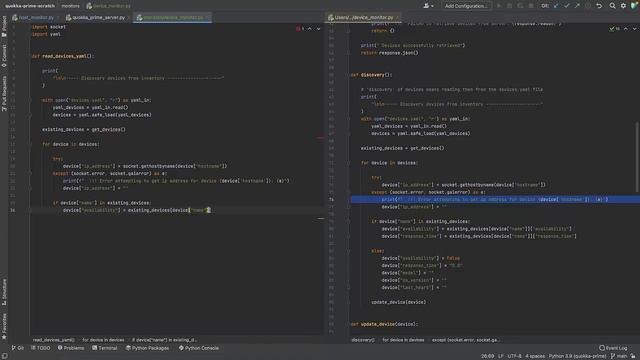Open the Git tool window

pos(18,348)
